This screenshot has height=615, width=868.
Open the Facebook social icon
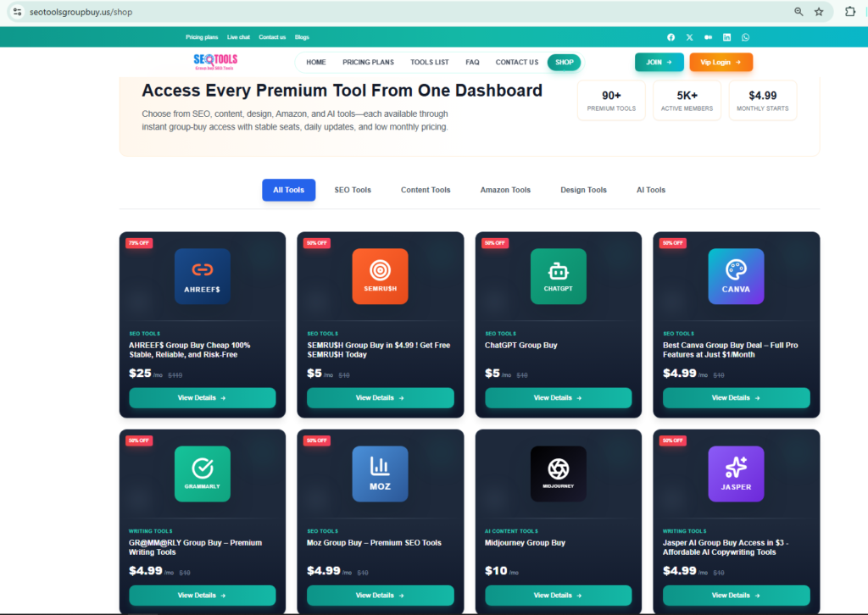(x=671, y=37)
